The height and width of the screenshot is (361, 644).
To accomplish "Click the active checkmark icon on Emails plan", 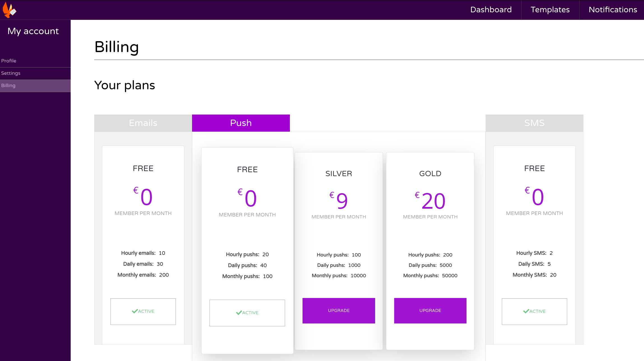I will coord(134,311).
